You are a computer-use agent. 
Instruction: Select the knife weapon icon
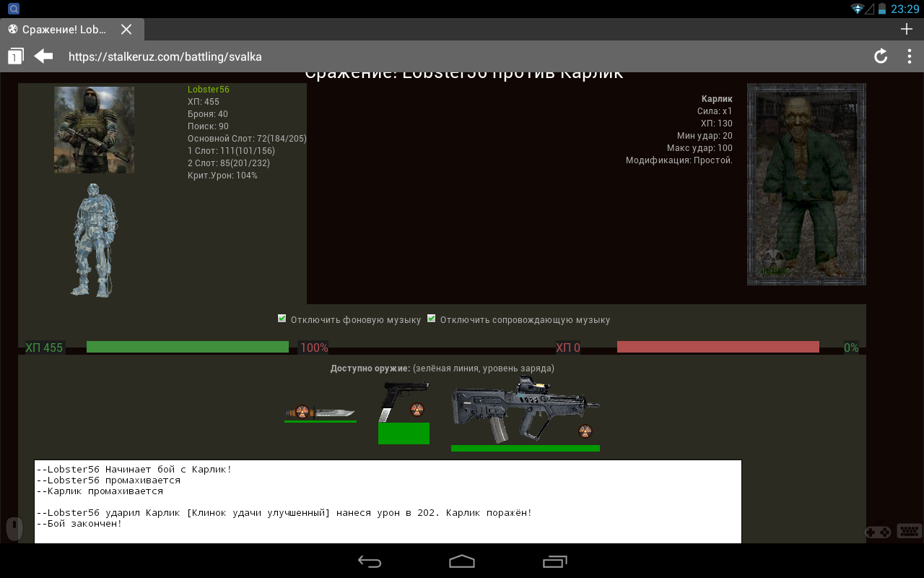(320, 412)
